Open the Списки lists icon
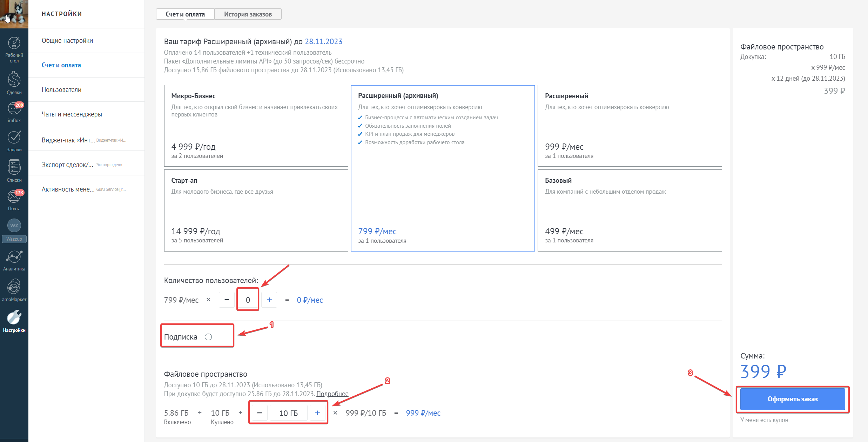The width and height of the screenshot is (868, 442). [x=14, y=171]
